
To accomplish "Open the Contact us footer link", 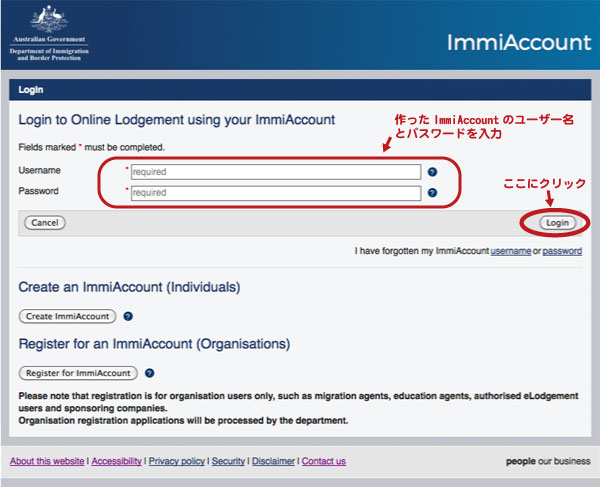I will [x=324, y=461].
